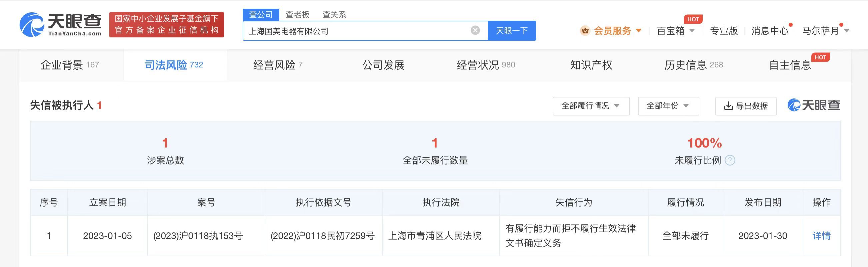
Task: Clear the search box with X icon
Action: pyautogui.click(x=475, y=30)
